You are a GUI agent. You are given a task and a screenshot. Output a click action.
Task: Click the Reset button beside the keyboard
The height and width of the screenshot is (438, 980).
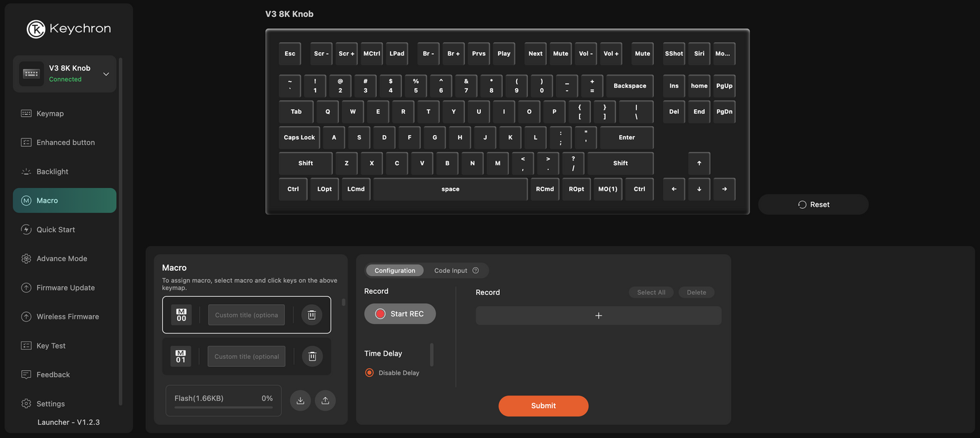coord(813,204)
